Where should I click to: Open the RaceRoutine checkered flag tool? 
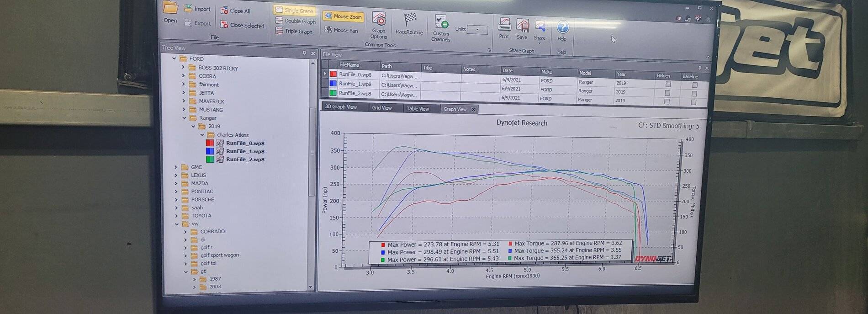click(409, 24)
